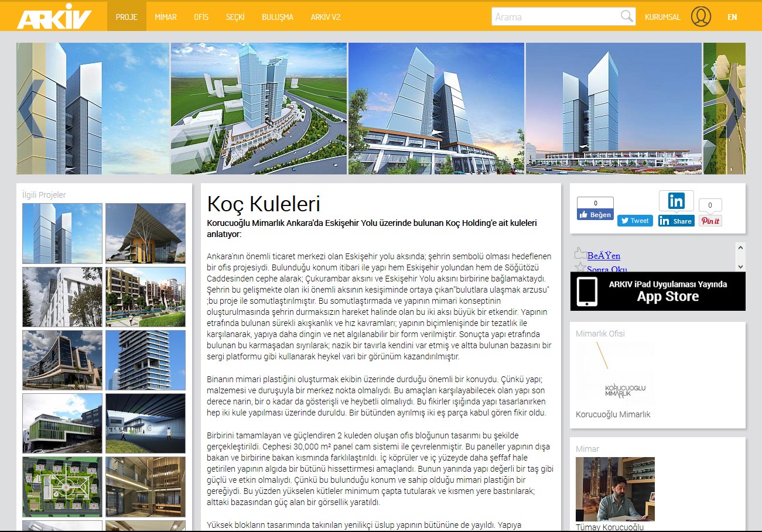Viewport: 762px width, 532px height.
Task: Click the Sonra Oku link
Action: [x=607, y=269]
